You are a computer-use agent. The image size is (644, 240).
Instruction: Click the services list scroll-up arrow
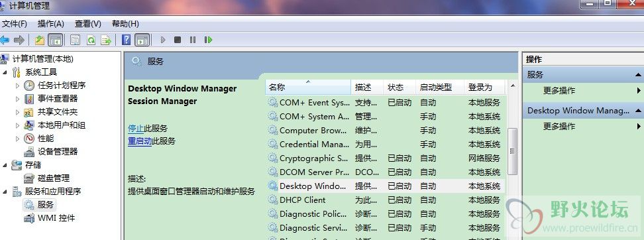coord(512,86)
